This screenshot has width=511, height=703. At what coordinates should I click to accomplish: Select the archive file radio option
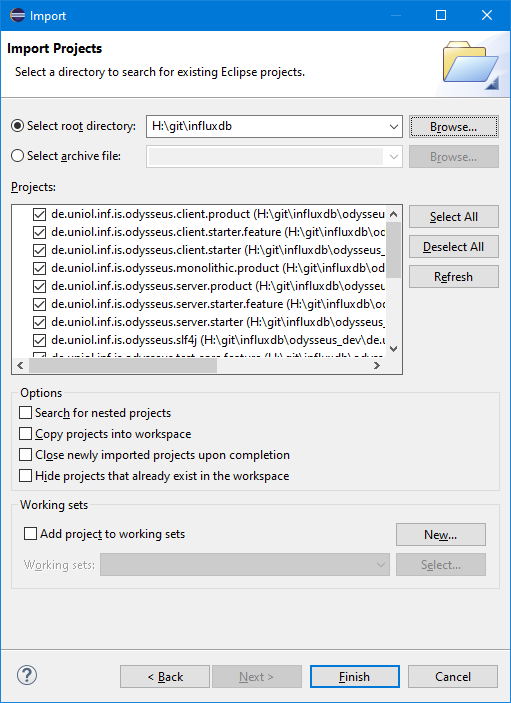pos(17,156)
